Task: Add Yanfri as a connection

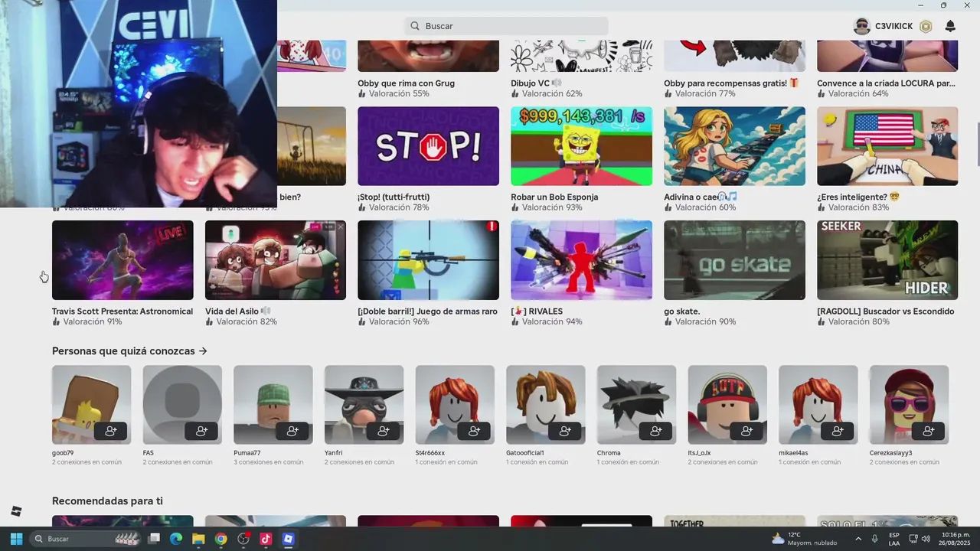Action: (383, 431)
